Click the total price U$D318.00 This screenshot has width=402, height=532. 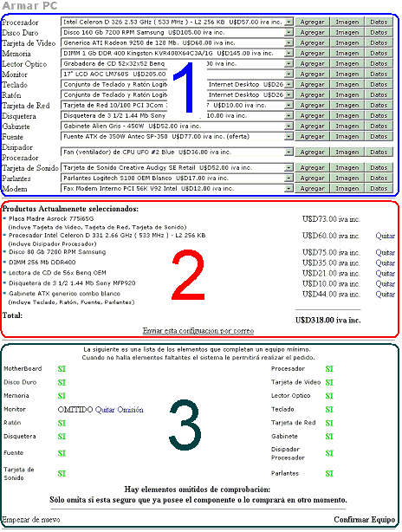point(328,321)
